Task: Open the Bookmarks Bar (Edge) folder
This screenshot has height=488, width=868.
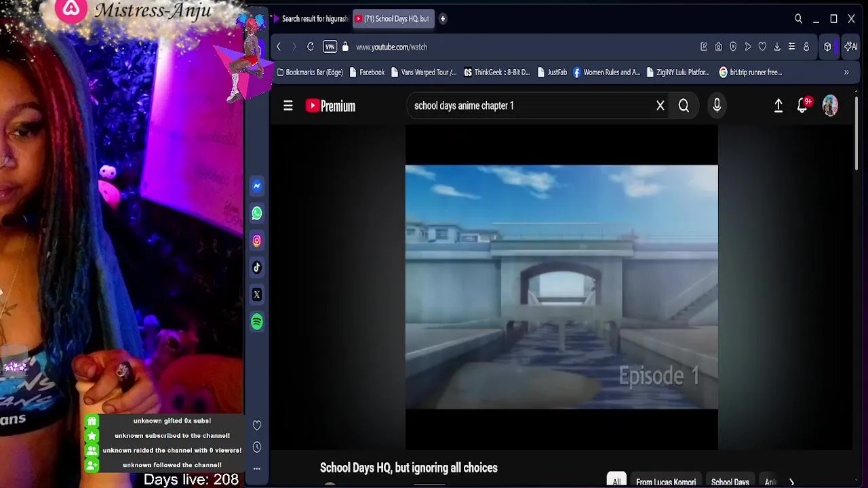Action: pyautogui.click(x=310, y=73)
